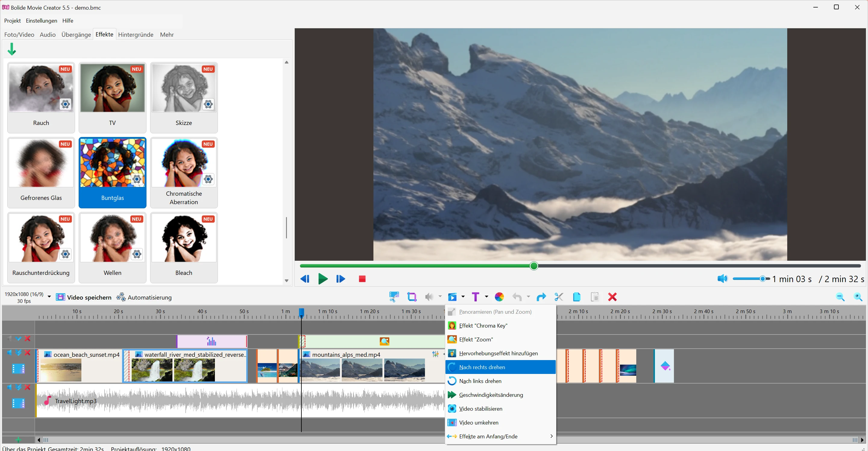Click the audio volume speaker toolbar icon
868x451 pixels.
tap(429, 297)
